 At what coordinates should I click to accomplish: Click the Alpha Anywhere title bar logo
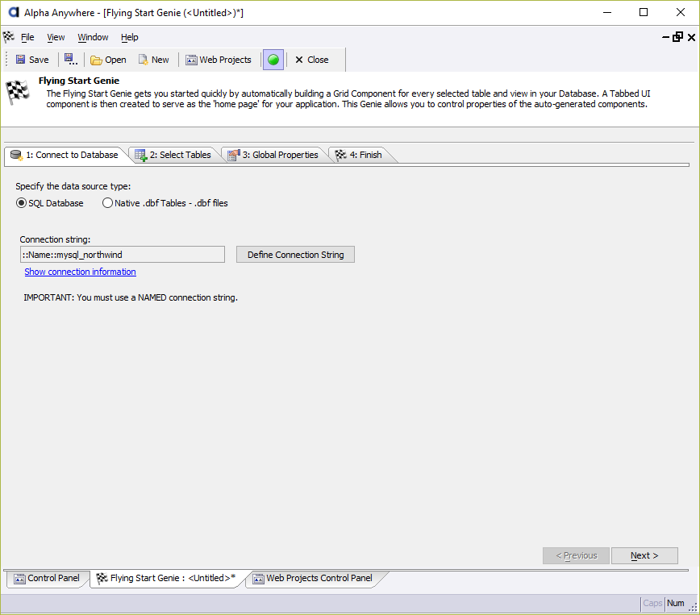(x=14, y=13)
